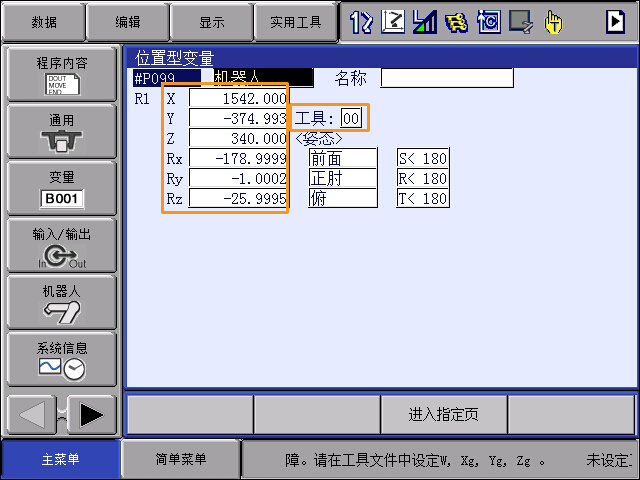Open the 显示 menu
The image size is (640, 480).
(x=211, y=22)
